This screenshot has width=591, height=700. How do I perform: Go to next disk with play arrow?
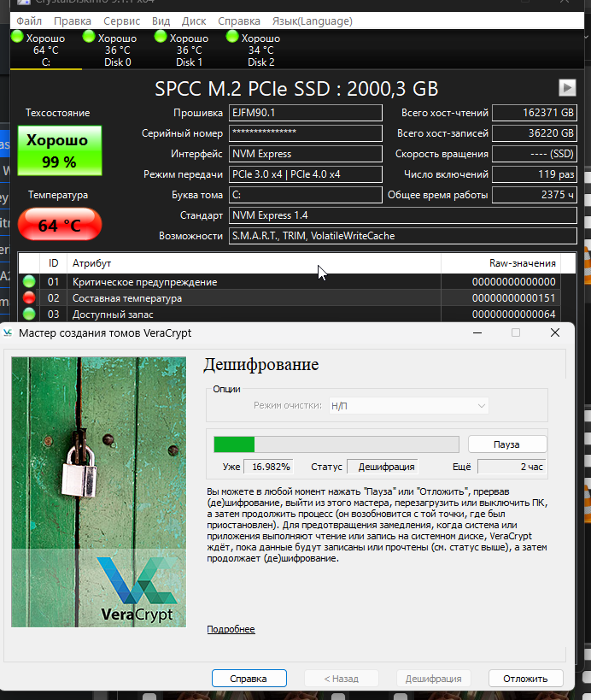[567, 87]
